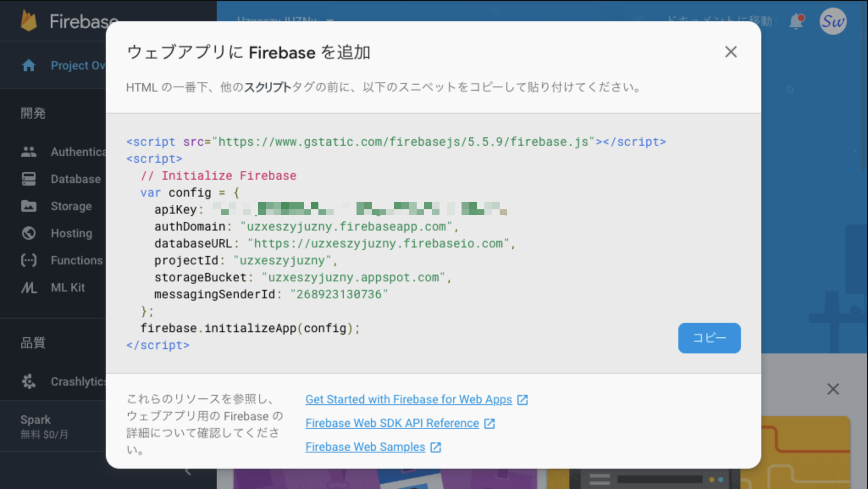Click the Authentication people icon
The height and width of the screenshot is (489, 868).
point(29,152)
